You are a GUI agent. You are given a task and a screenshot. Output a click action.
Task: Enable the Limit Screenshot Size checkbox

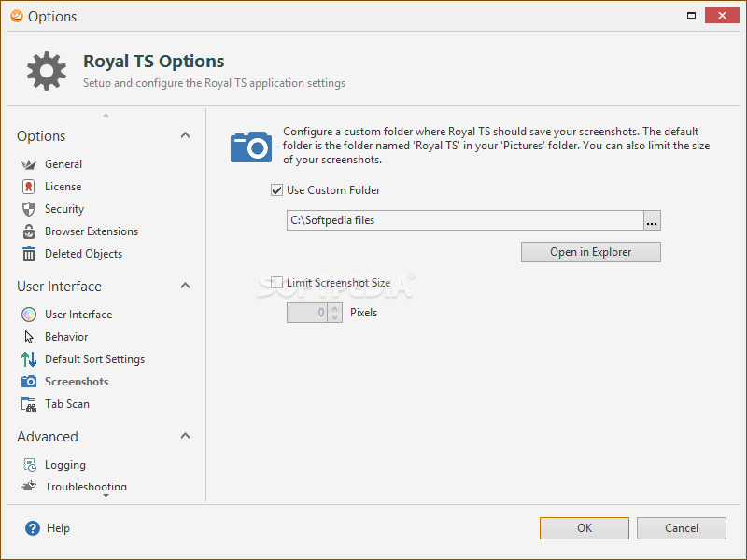click(x=276, y=283)
